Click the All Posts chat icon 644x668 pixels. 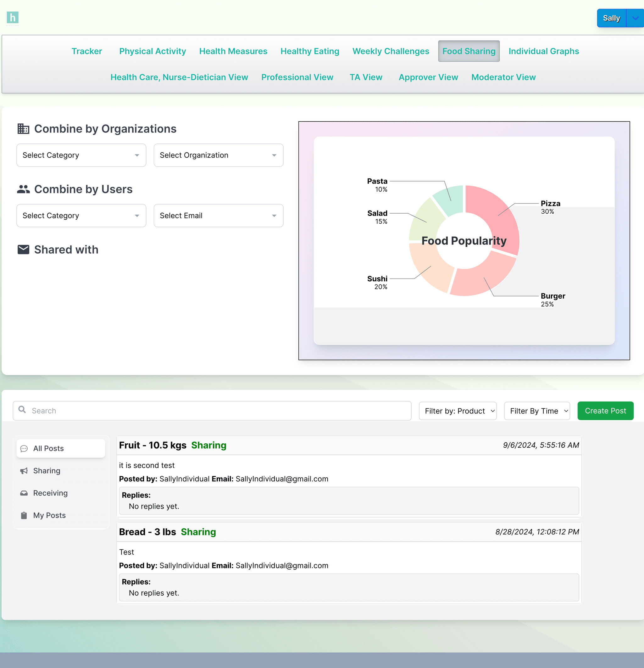24,448
